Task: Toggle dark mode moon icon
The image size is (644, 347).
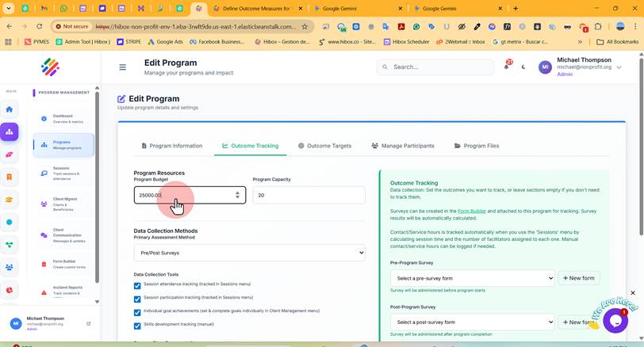Action: [523, 67]
